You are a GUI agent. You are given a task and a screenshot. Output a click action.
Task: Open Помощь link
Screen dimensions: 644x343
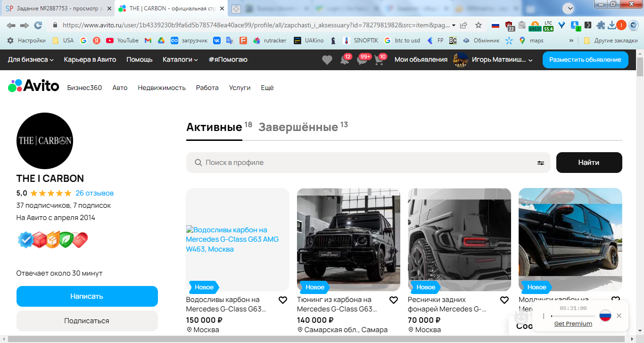(x=140, y=59)
